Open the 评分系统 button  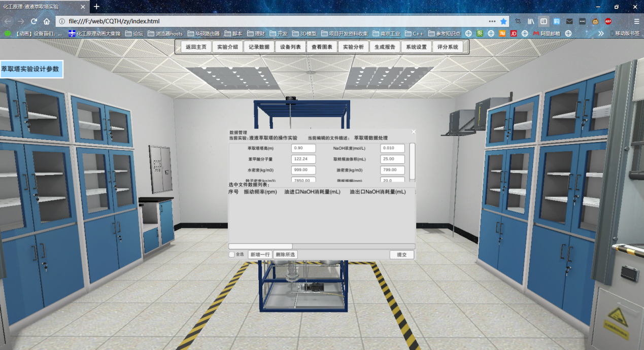click(448, 47)
